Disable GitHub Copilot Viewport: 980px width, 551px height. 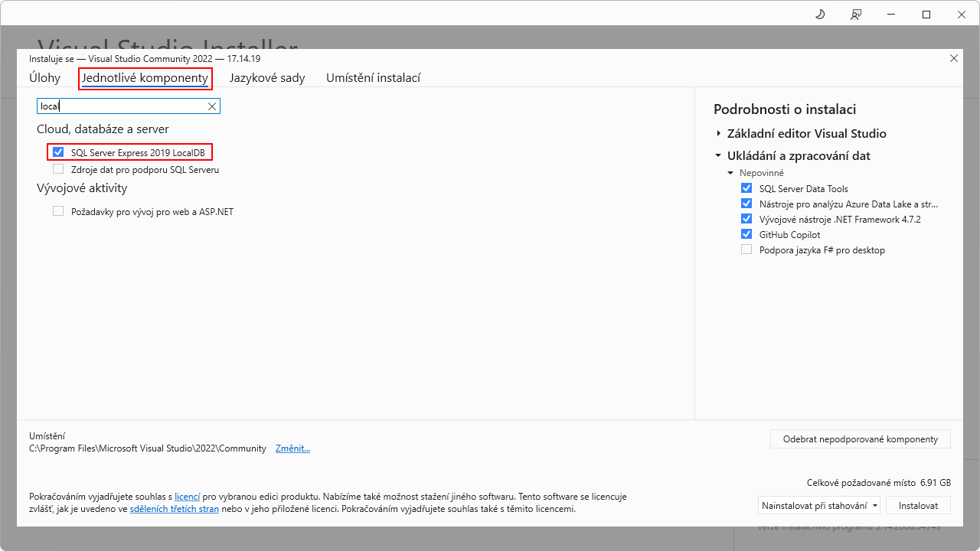(746, 233)
